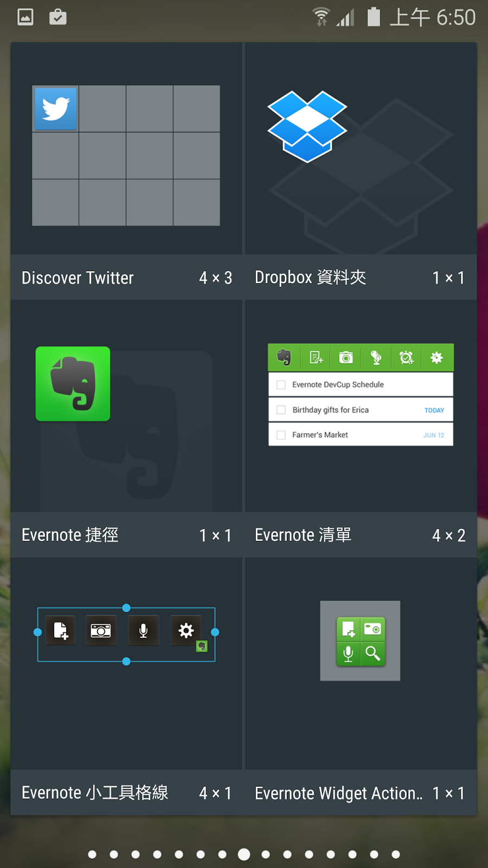Image resolution: width=488 pixels, height=868 pixels.
Task: Tap TODAY label on Birthday gifts row
Action: 434,411
